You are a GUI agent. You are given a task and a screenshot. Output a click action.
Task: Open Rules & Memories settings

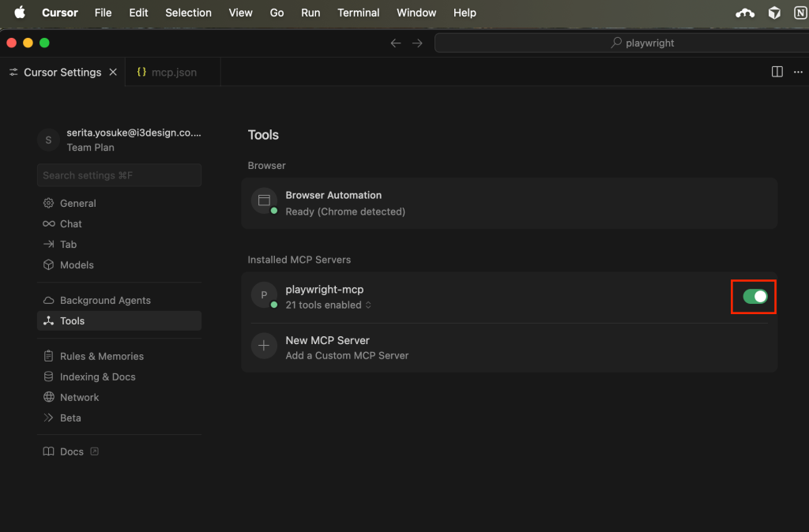[101, 356]
